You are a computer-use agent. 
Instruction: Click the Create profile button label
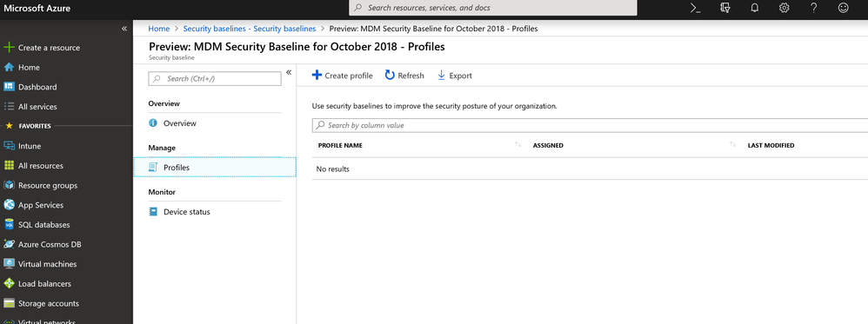click(x=349, y=76)
